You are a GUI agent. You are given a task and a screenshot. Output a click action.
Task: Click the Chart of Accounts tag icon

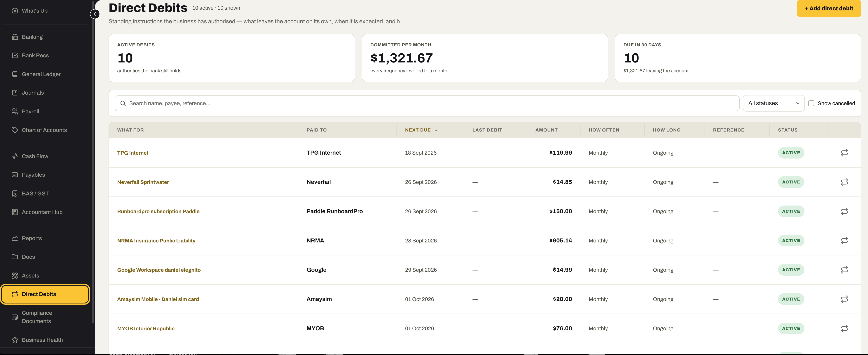[15, 130]
